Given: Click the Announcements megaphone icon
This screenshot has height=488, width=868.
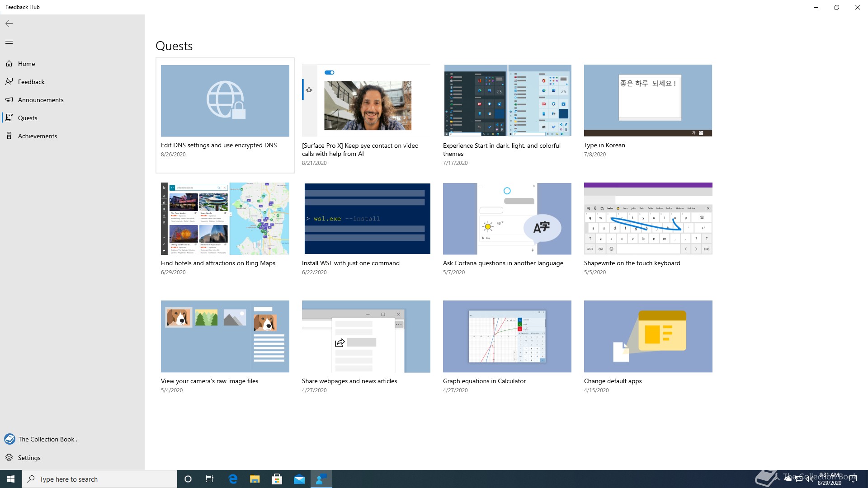Looking at the screenshot, I should (x=9, y=100).
